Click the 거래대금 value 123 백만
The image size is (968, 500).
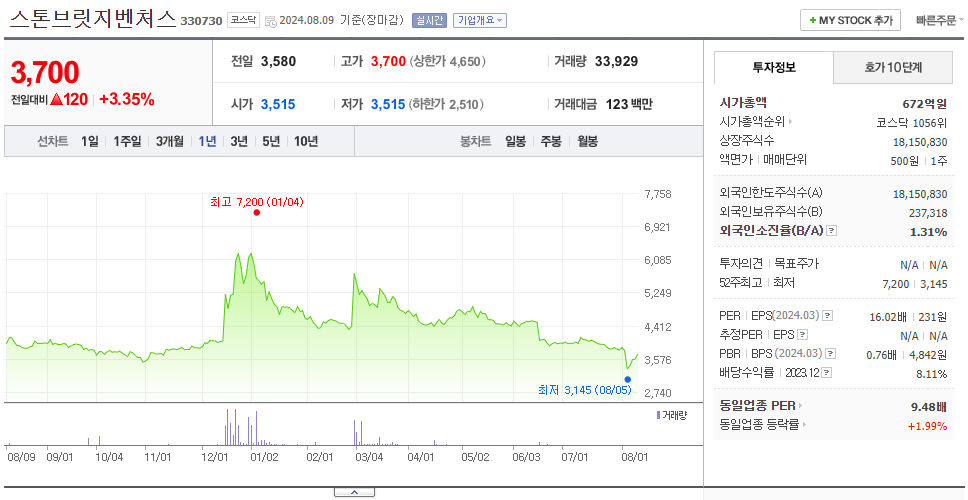pos(629,105)
